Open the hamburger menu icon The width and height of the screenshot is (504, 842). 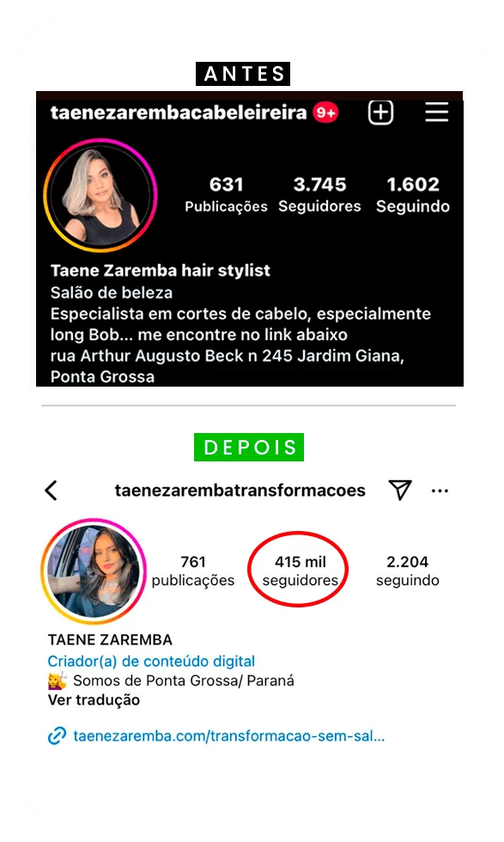(x=437, y=113)
